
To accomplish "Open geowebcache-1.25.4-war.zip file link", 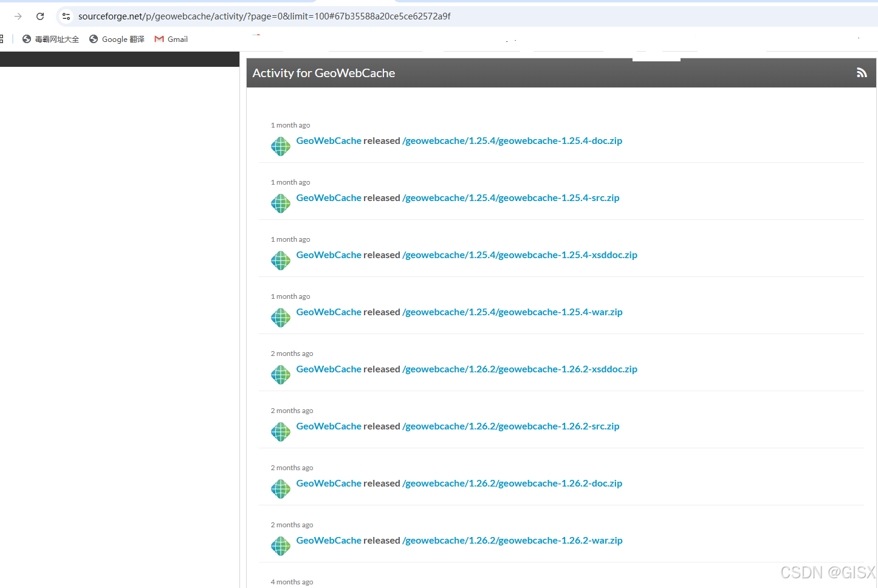I will pos(512,312).
